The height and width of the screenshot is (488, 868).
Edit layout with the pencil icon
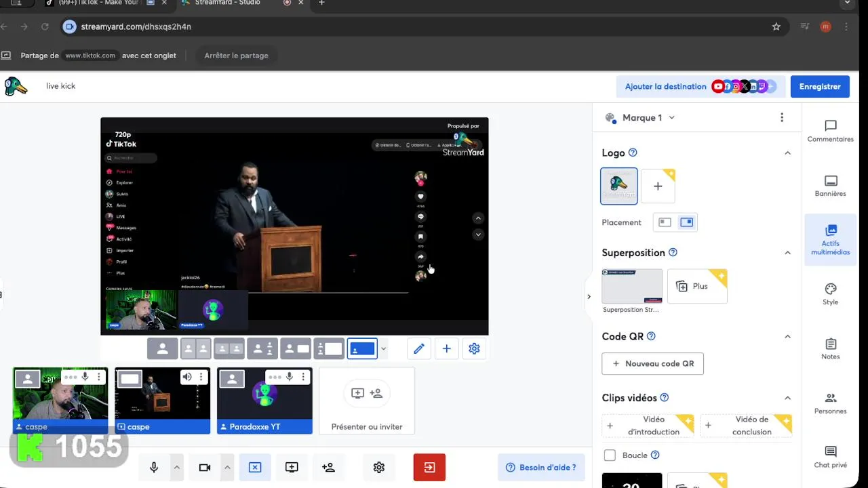[x=419, y=348]
